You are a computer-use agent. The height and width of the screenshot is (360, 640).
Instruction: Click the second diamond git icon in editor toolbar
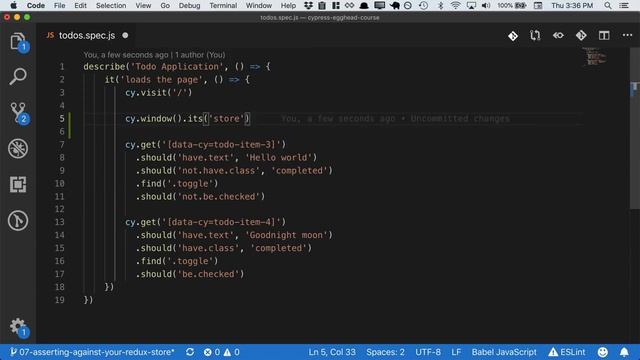[581, 36]
